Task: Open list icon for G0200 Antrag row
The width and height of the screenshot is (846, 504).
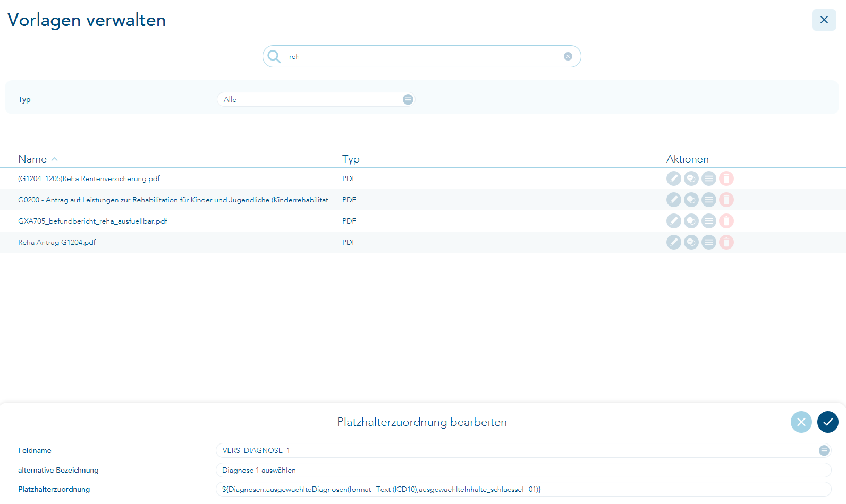Action: 708,200
